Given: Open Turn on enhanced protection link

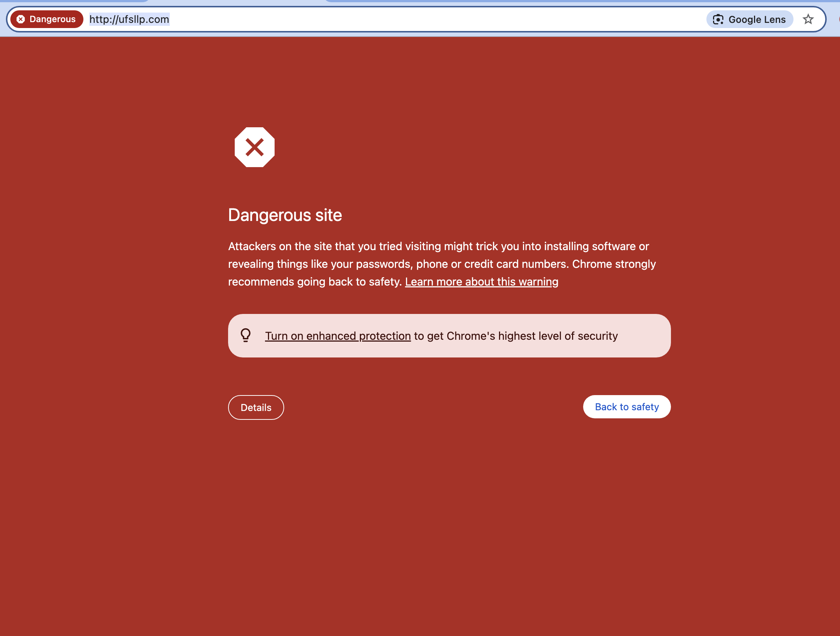Looking at the screenshot, I should click(x=338, y=336).
